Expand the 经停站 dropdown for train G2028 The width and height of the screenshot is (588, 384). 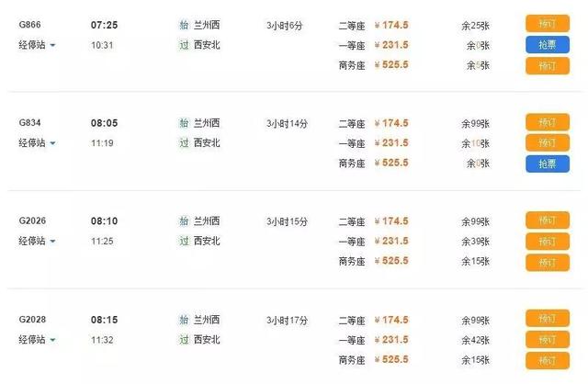[x=37, y=340]
